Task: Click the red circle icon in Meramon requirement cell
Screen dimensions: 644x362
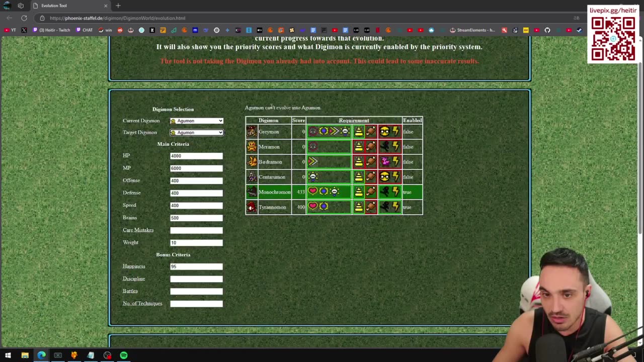Action: pyautogui.click(x=313, y=146)
